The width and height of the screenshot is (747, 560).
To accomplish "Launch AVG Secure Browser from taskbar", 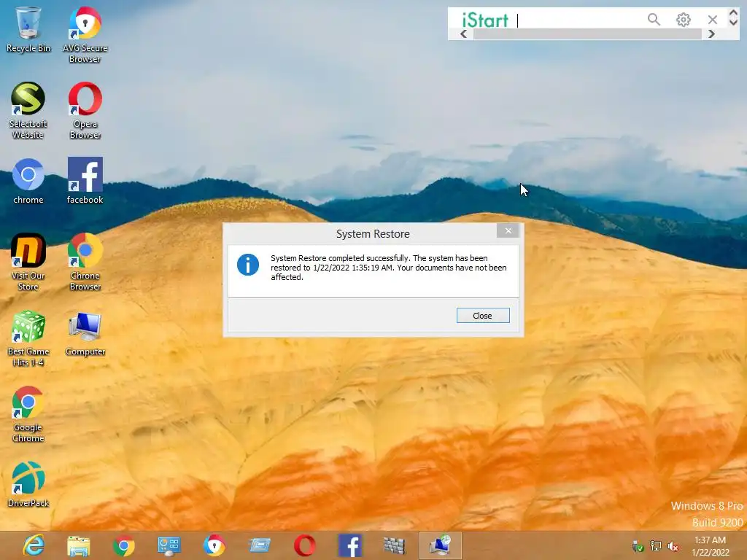I will [x=214, y=545].
